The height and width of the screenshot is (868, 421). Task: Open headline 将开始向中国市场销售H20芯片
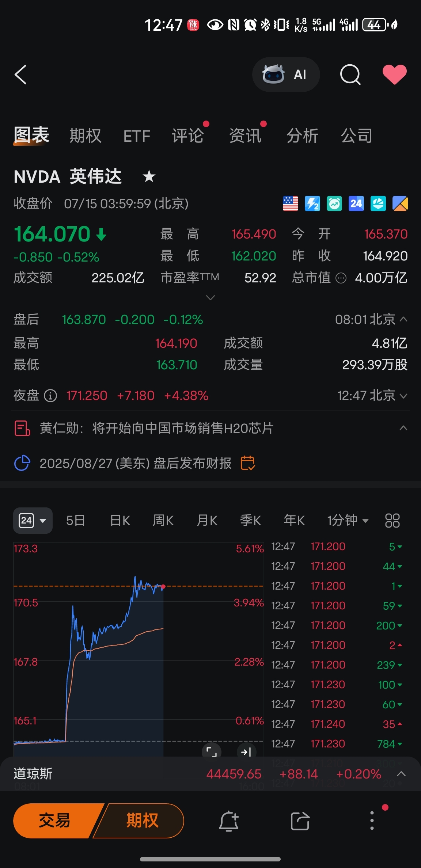coord(183,428)
